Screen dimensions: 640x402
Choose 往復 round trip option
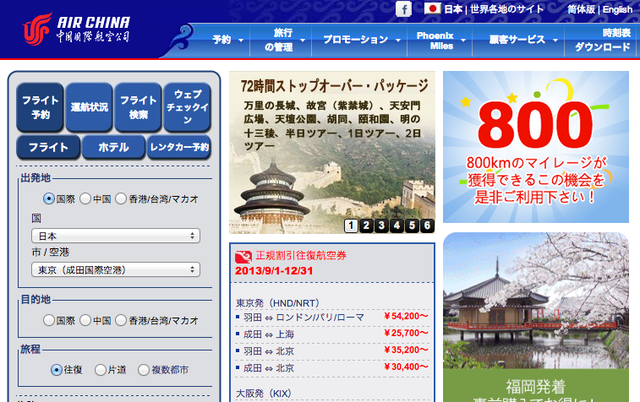56,370
